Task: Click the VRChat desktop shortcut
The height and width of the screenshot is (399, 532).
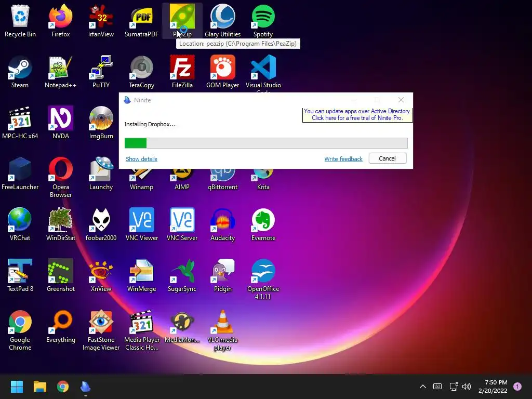Action: [20, 224]
